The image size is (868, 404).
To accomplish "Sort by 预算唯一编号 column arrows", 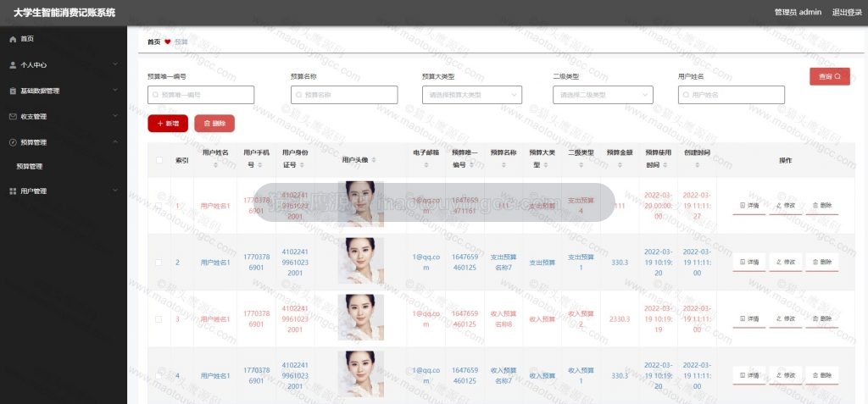I will pyautogui.click(x=471, y=165).
